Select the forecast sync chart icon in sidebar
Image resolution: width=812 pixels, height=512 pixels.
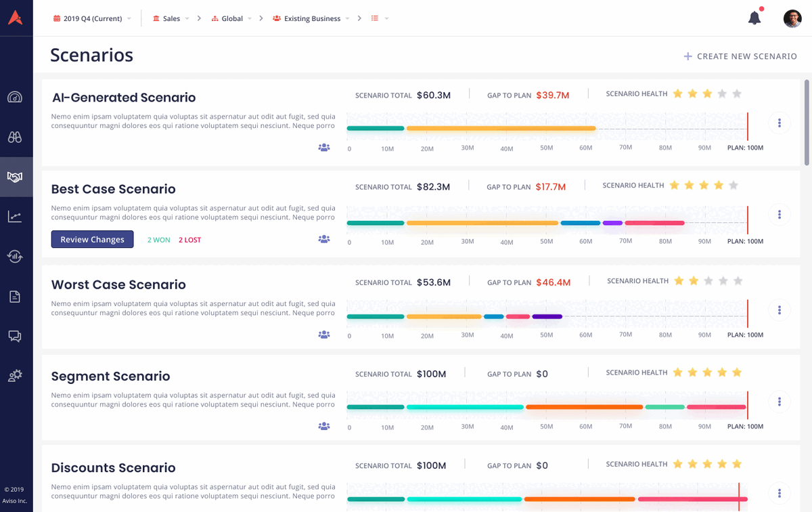coord(15,256)
